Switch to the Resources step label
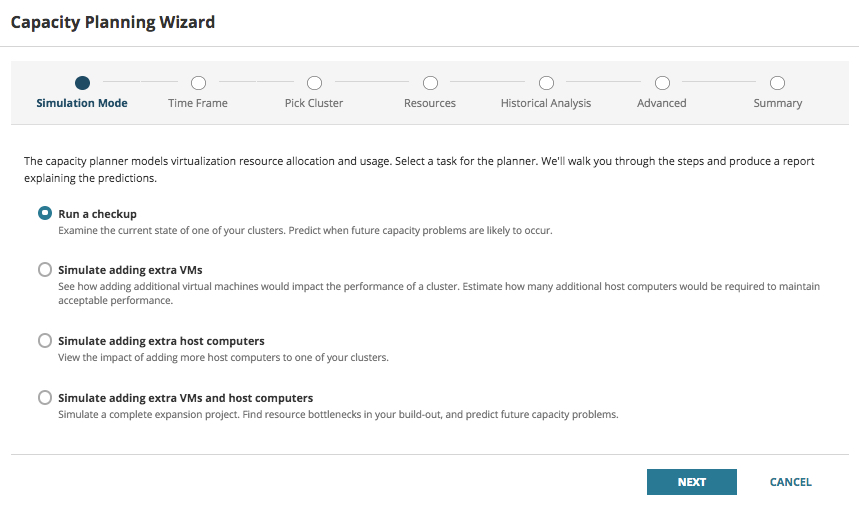Viewport: 859px width, 520px height. pos(430,103)
